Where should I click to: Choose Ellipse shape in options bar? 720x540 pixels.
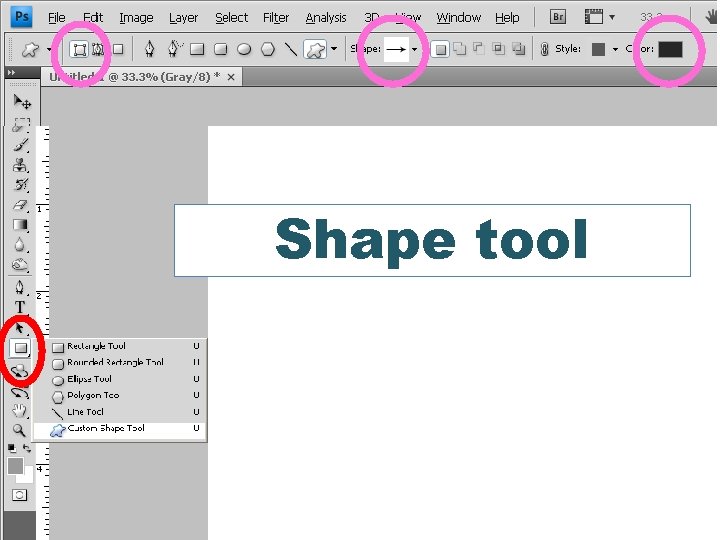pyautogui.click(x=244, y=49)
